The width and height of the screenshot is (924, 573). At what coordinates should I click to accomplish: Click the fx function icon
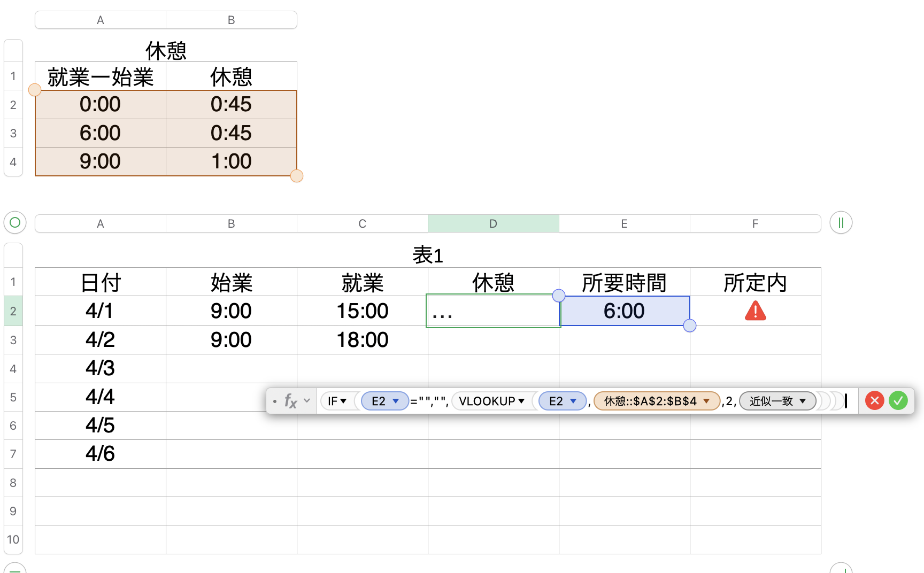290,401
